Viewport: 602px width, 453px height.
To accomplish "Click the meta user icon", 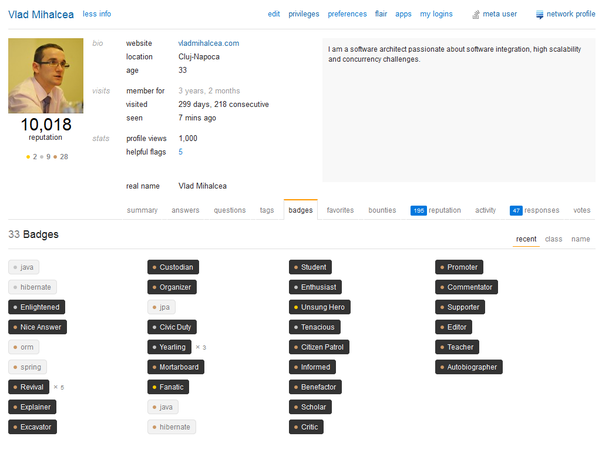I will (x=476, y=15).
